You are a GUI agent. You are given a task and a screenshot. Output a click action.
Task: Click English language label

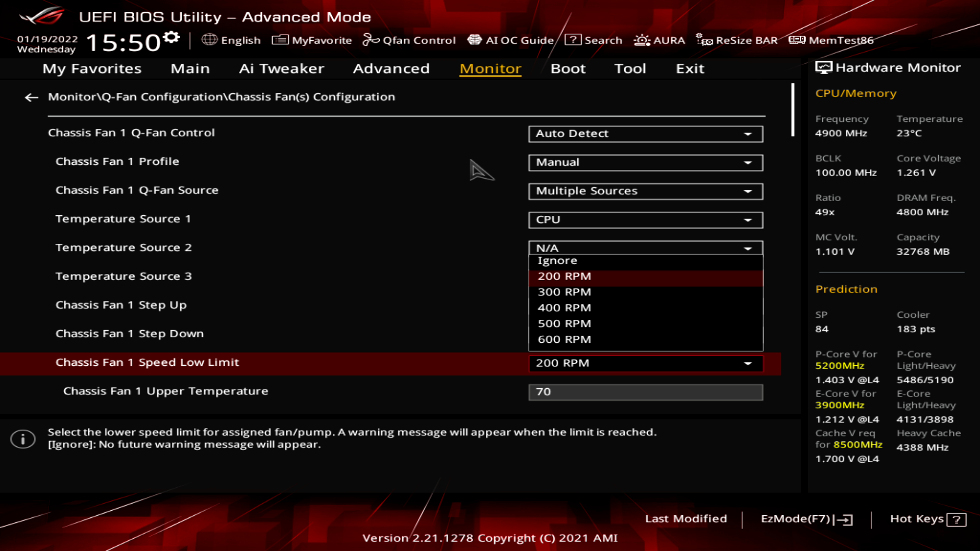240,40
